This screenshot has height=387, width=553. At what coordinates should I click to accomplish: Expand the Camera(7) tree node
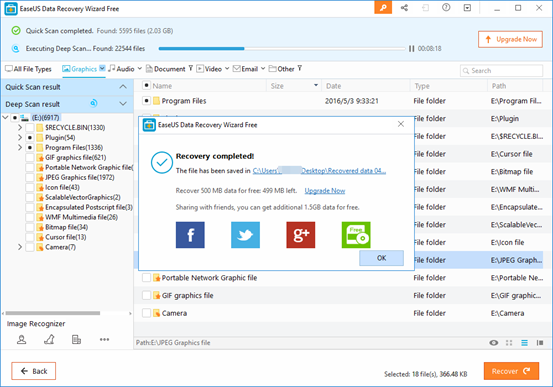pyautogui.click(x=20, y=247)
